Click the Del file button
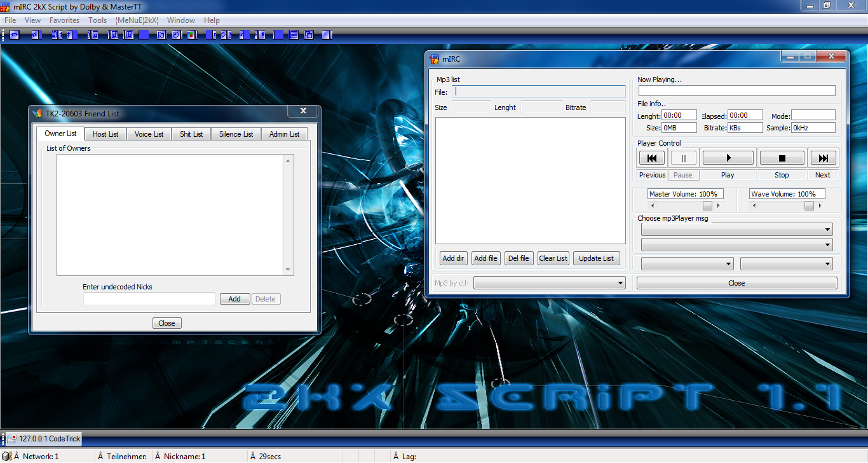 tap(519, 258)
